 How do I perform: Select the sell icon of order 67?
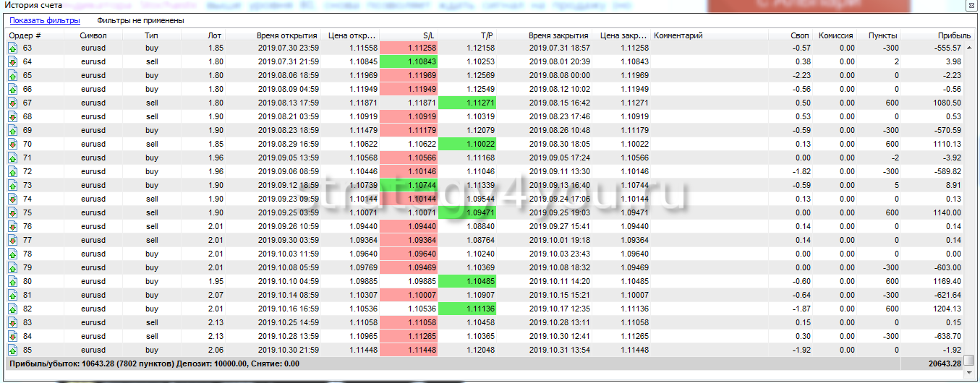tap(12, 103)
